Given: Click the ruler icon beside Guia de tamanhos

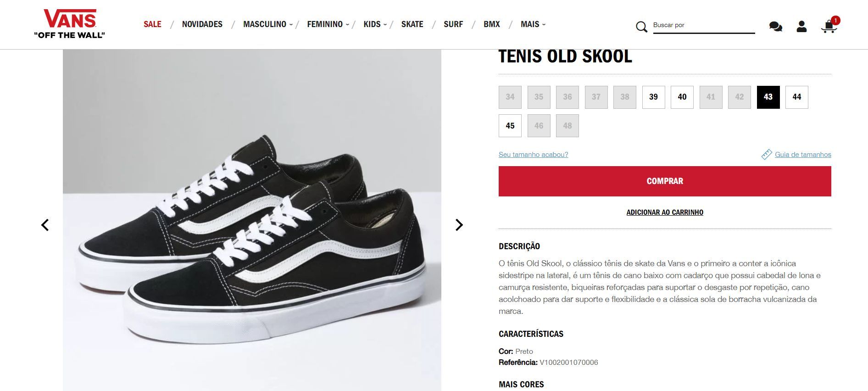Looking at the screenshot, I should (x=766, y=155).
